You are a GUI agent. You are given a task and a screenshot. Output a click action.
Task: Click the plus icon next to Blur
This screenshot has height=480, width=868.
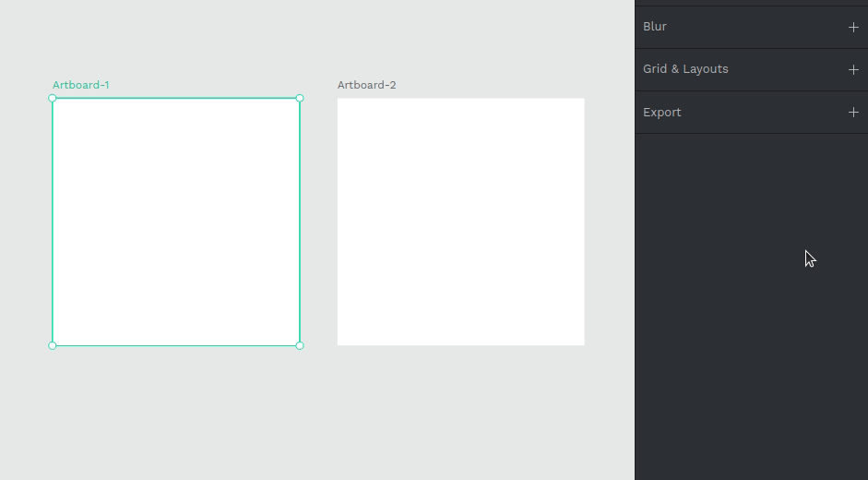(852, 28)
